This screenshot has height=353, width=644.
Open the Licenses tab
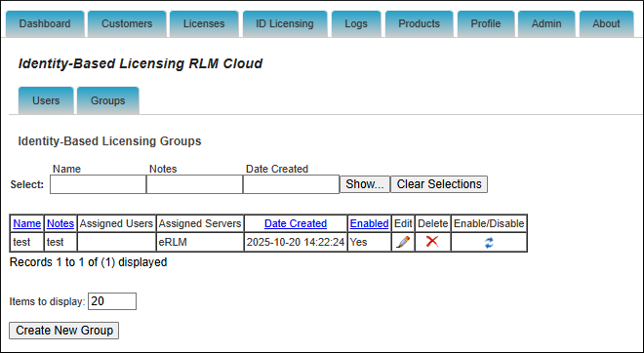(x=204, y=23)
